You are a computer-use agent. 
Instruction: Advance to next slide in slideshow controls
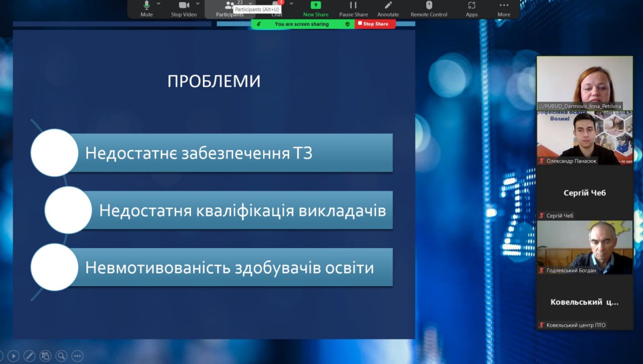tap(14, 355)
